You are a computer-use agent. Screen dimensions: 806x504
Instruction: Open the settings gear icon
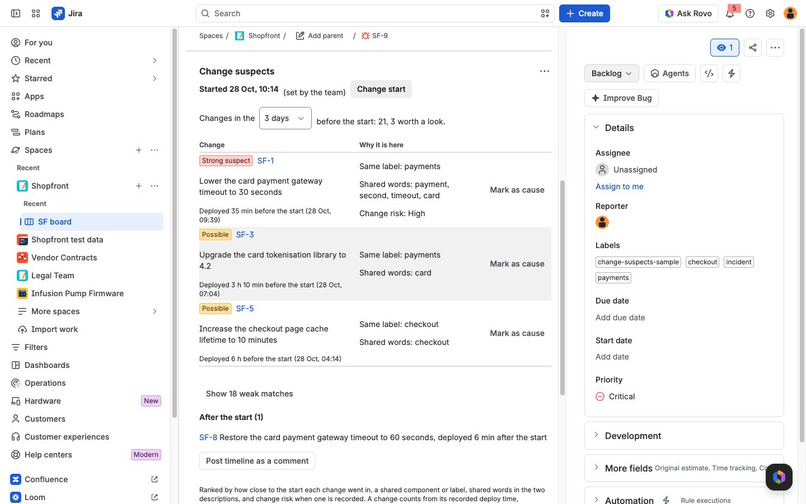770,13
